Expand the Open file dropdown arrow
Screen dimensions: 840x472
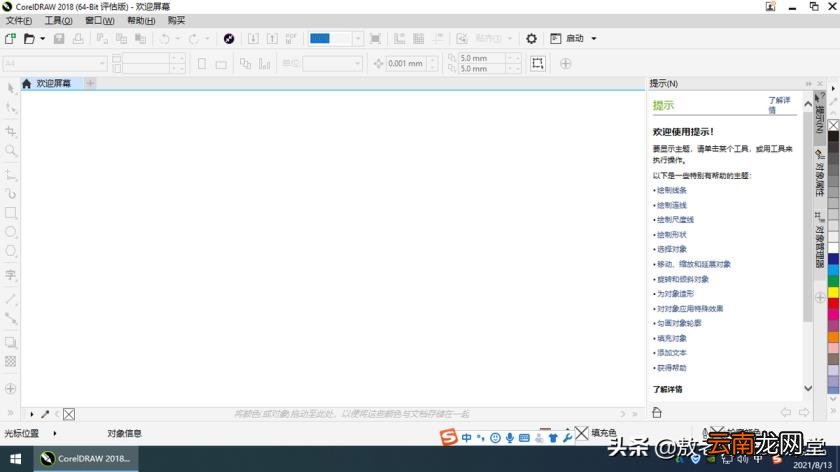43,39
